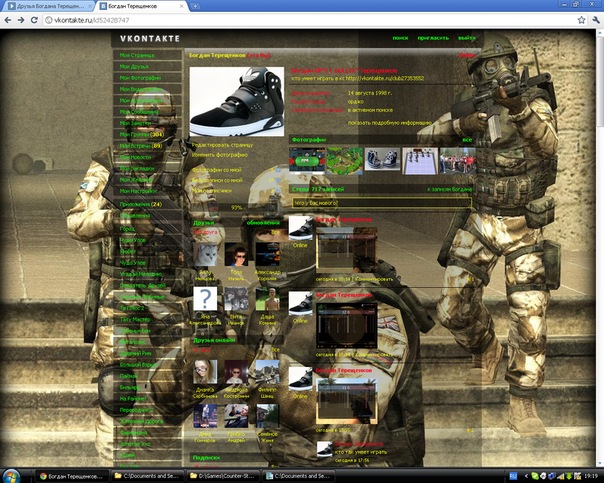Viewport: 604px width, 483px height.
Task: Click the browser forward arrow
Action: point(21,19)
